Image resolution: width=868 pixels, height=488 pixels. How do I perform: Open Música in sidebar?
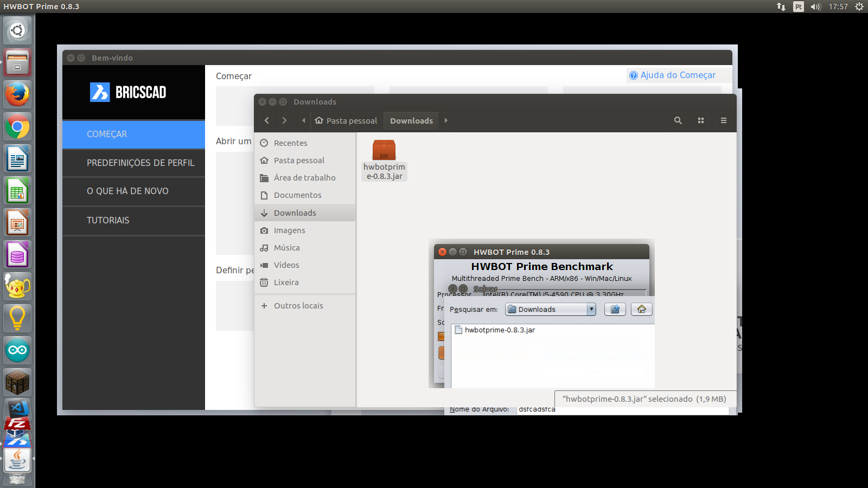coord(305,248)
